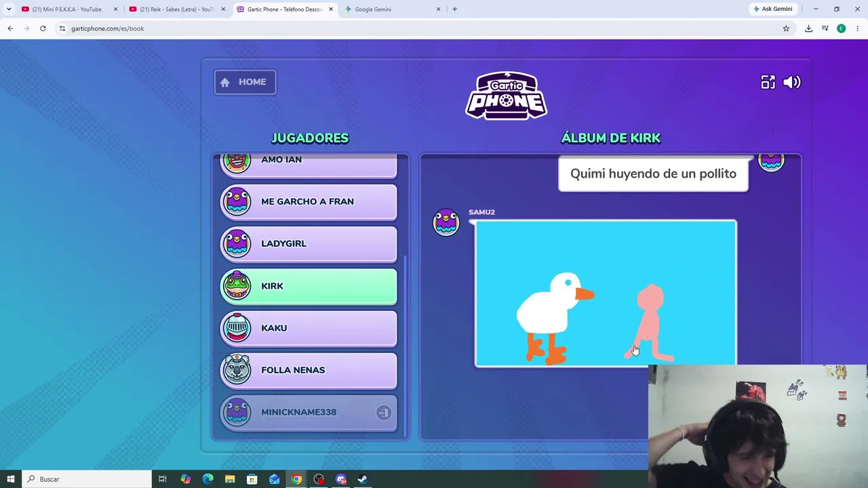
Task: Select player KIRK
Action: coord(309,286)
